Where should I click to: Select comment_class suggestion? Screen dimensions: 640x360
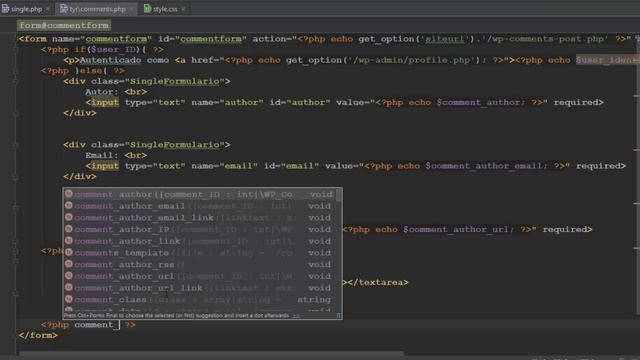click(199, 300)
